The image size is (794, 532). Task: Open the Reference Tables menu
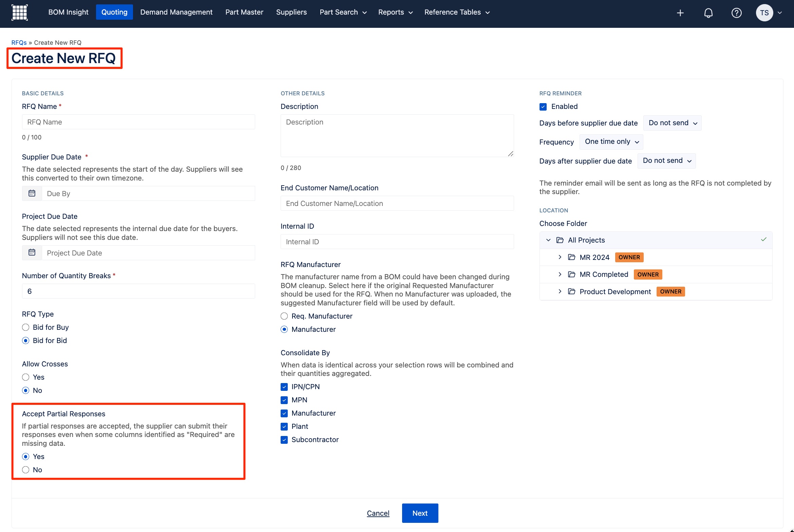point(457,12)
